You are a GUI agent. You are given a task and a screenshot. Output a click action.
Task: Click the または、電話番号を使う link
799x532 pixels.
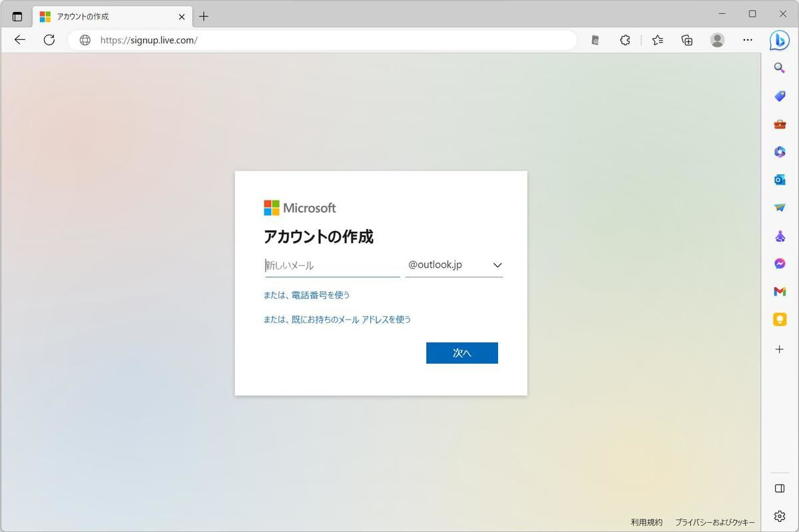307,295
